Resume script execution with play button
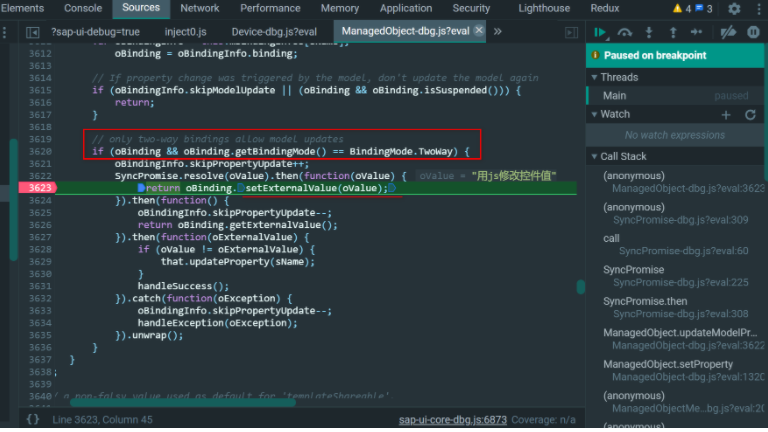 click(x=600, y=32)
